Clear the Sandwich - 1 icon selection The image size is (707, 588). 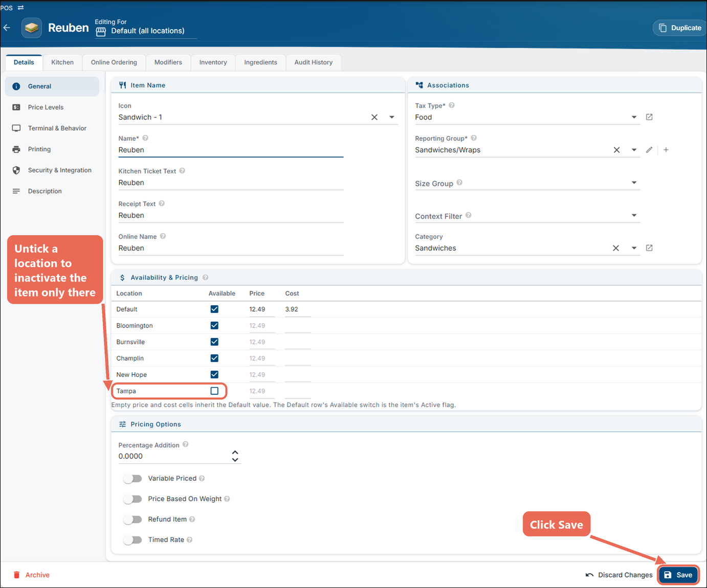(x=374, y=117)
